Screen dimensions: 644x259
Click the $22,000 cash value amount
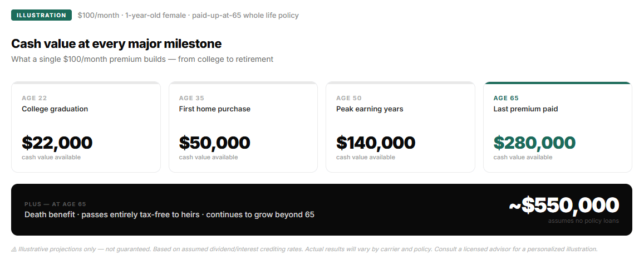click(x=57, y=143)
